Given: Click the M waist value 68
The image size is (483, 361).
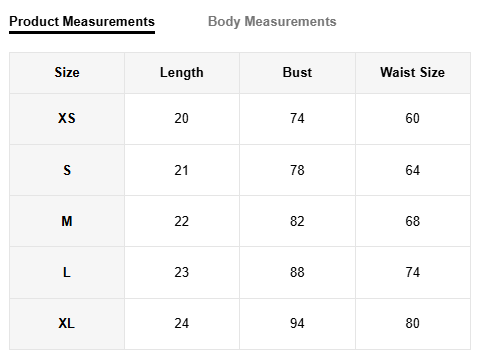Looking at the screenshot, I should (413, 221).
